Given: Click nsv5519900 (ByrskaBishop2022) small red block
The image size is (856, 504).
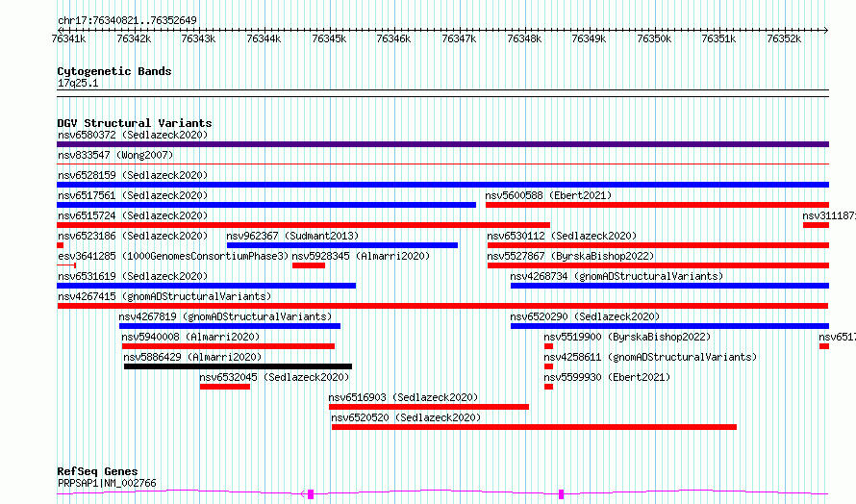Looking at the screenshot, I should [x=548, y=346].
